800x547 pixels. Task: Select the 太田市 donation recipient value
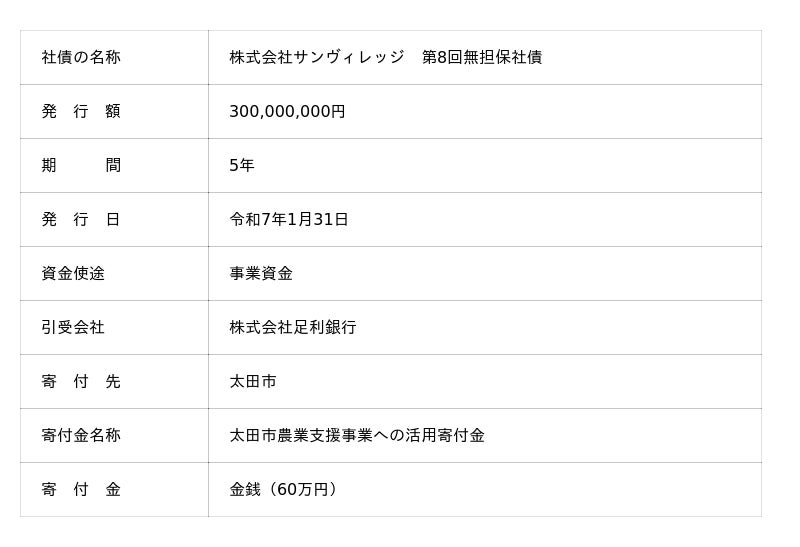[253, 382]
